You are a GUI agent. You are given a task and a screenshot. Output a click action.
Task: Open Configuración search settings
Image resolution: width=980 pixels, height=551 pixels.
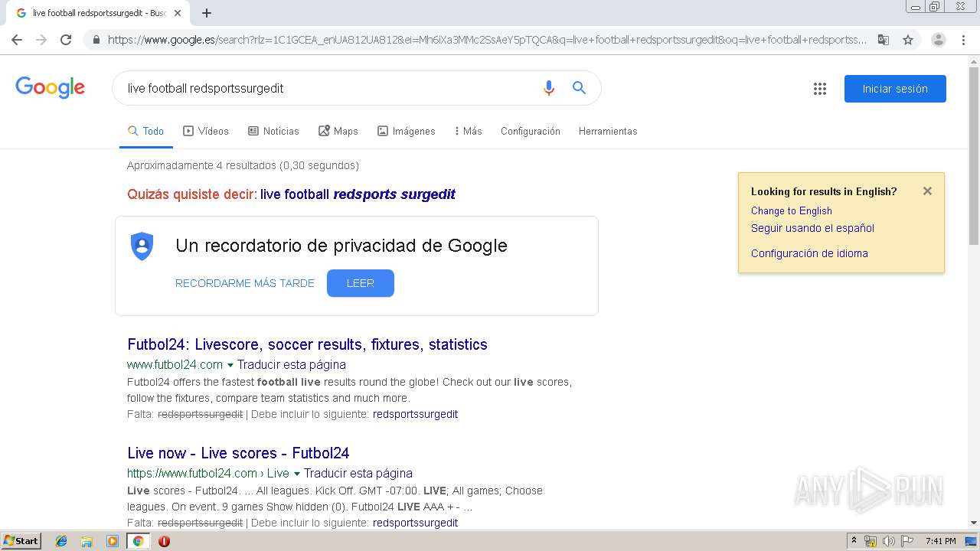tap(531, 131)
